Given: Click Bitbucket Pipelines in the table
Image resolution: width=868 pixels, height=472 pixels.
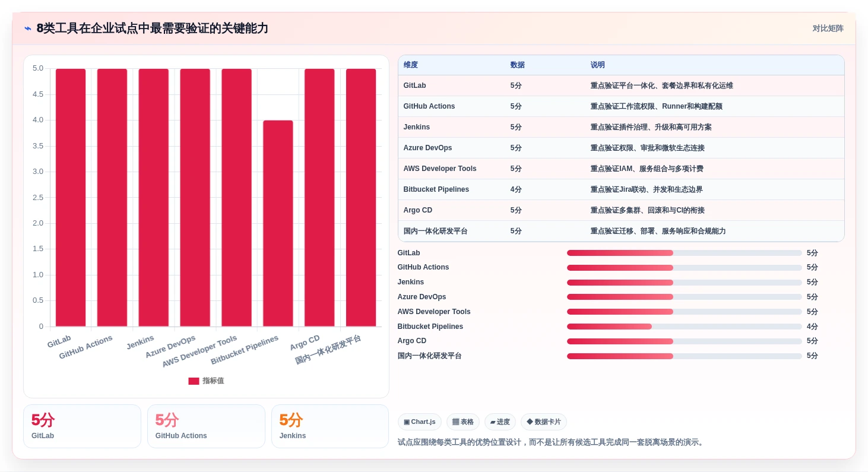Looking at the screenshot, I should tap(436, 189).
